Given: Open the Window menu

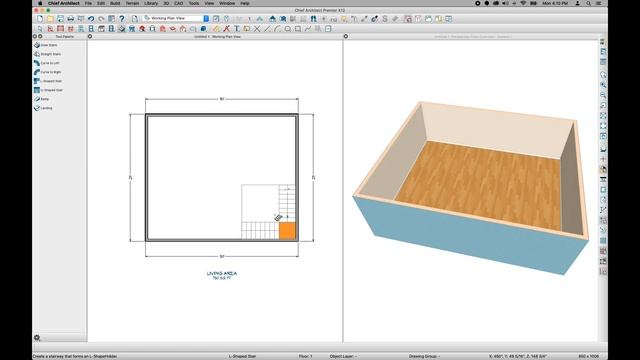Looking at the screenshot, I should (x=227, y=3).
